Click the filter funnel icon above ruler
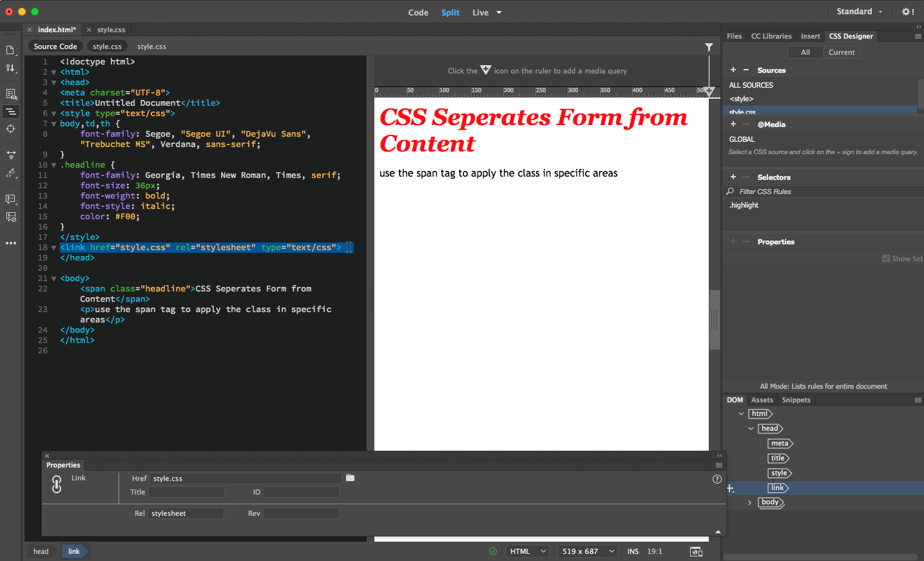This screenshot has width=924, height=561. click(709, 47)
